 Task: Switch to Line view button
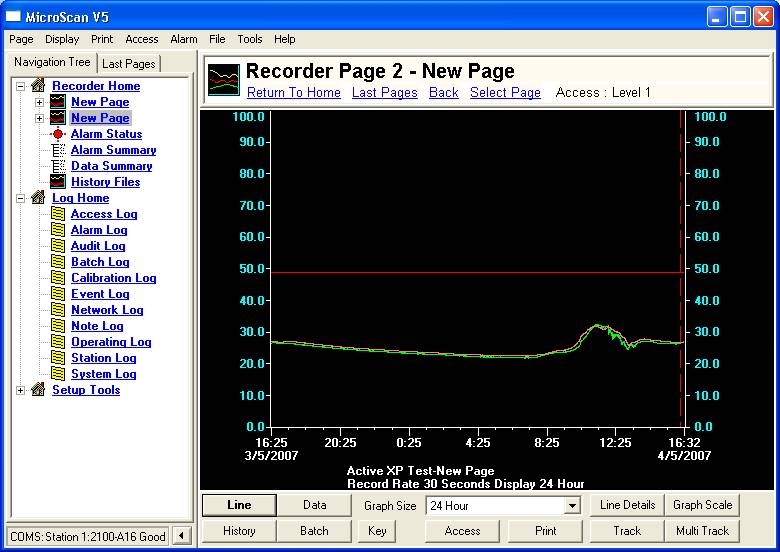[239, 505]
